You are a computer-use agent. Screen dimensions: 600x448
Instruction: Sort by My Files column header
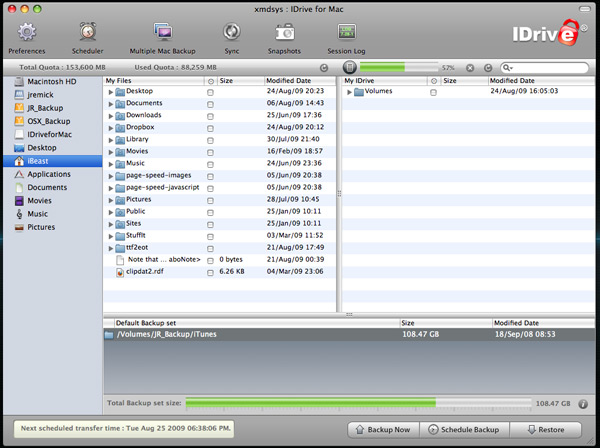(154, 81)
